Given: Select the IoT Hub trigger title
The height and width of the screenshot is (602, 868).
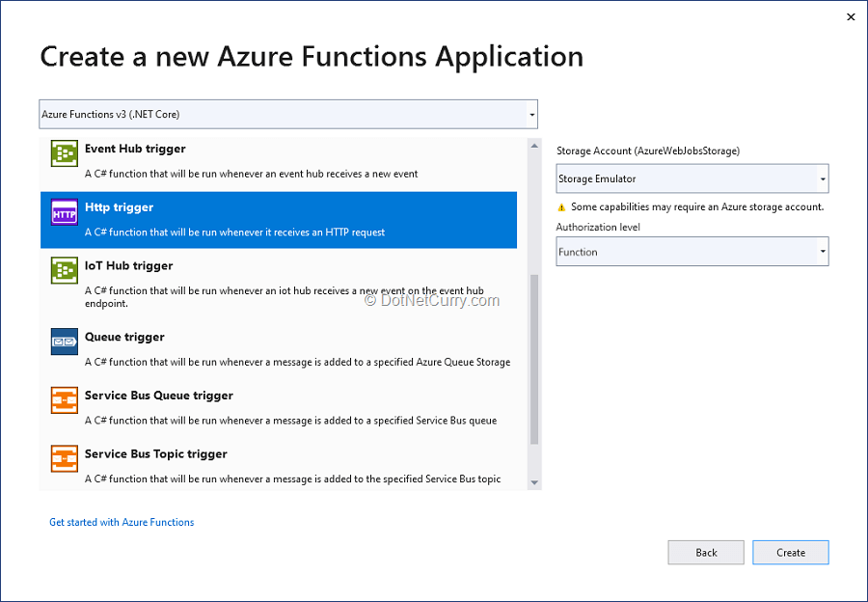Looking at the screenshot, I should coord(129,265).
